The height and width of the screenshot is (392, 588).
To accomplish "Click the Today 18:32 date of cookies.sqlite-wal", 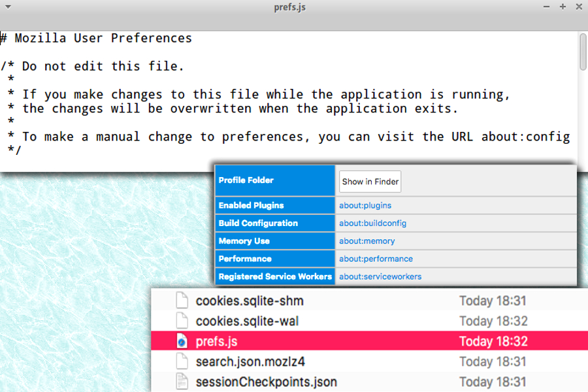I will coord(493,321).
